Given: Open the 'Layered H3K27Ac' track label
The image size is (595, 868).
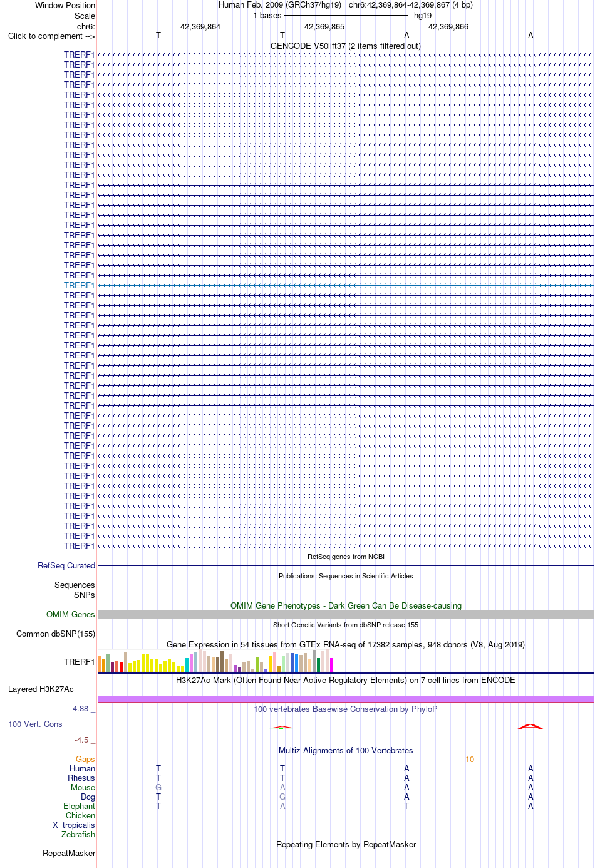Looking at the screenshot, I should [x=41, y=689].
